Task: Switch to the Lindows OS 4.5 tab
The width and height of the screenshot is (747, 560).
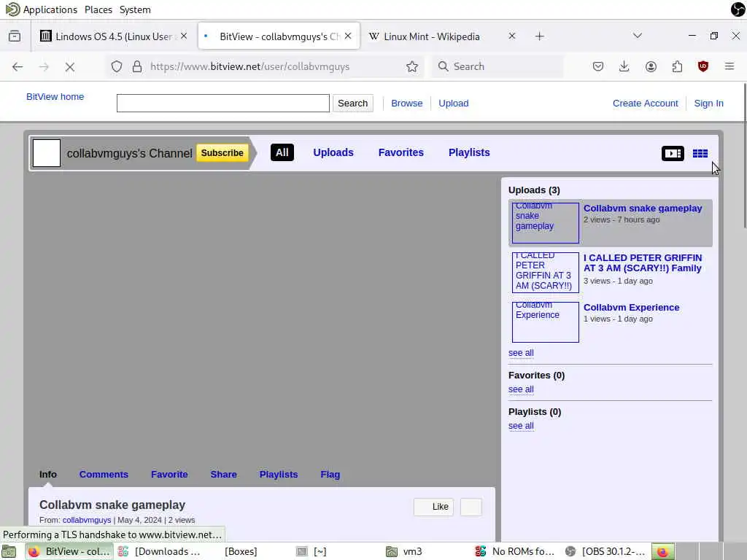Action: (112, 36)
